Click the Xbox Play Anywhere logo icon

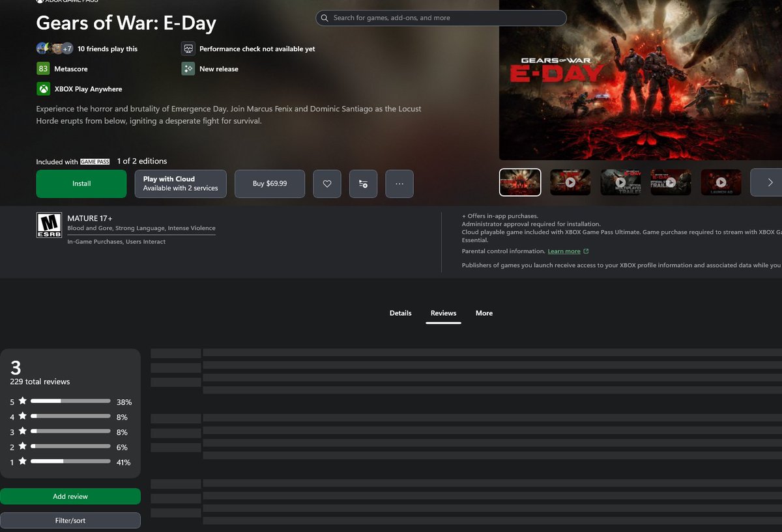43,89
